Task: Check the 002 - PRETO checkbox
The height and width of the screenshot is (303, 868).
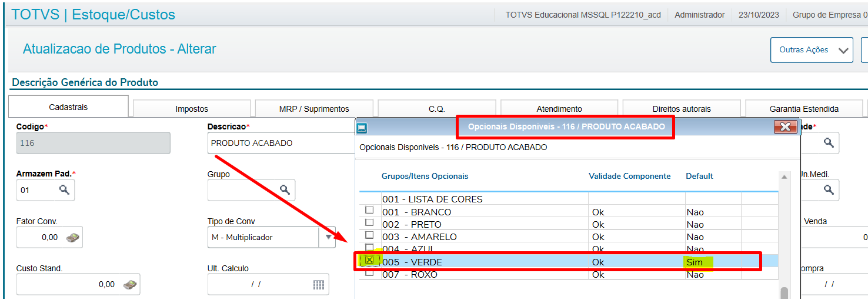Action: (369, 222)
